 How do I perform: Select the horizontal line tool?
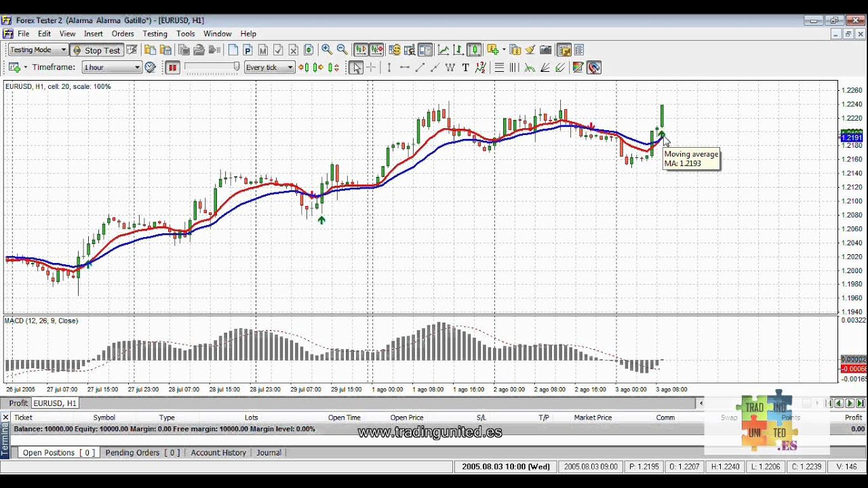point(404,67)
